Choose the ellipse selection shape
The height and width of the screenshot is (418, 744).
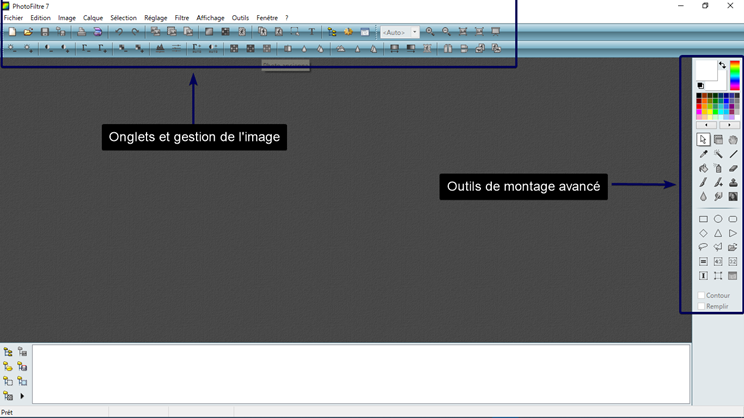[x=718, y=219]
